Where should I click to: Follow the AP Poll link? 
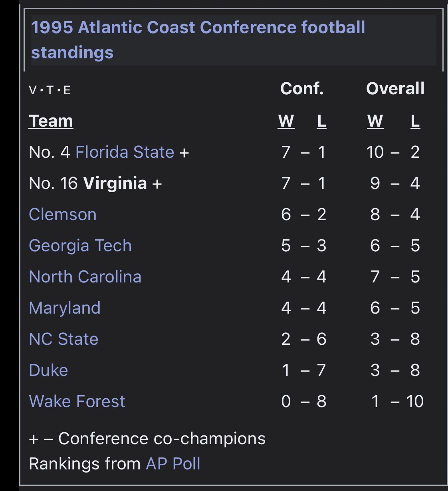(x=173, y=464)
